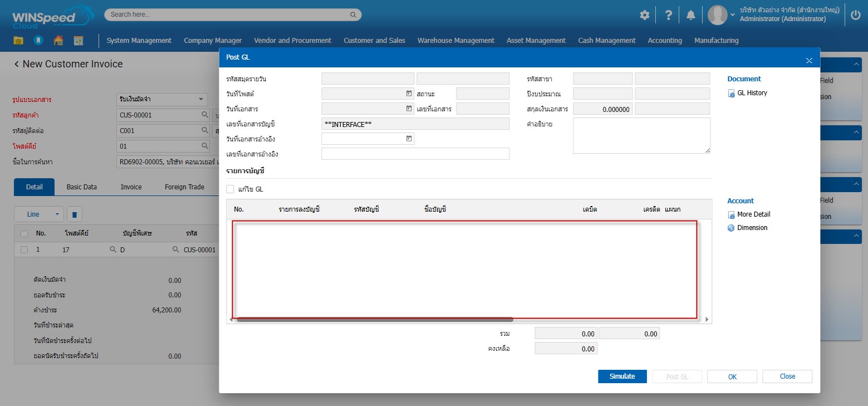Open the Dimension account option

(x=752, y=228)
